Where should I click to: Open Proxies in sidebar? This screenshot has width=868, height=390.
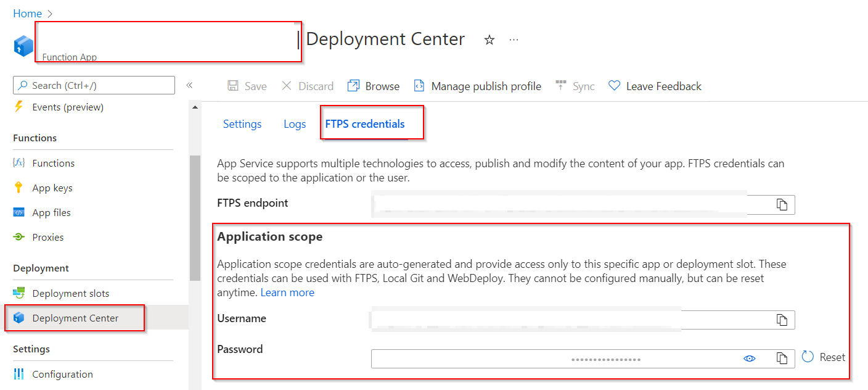[48, 237]
